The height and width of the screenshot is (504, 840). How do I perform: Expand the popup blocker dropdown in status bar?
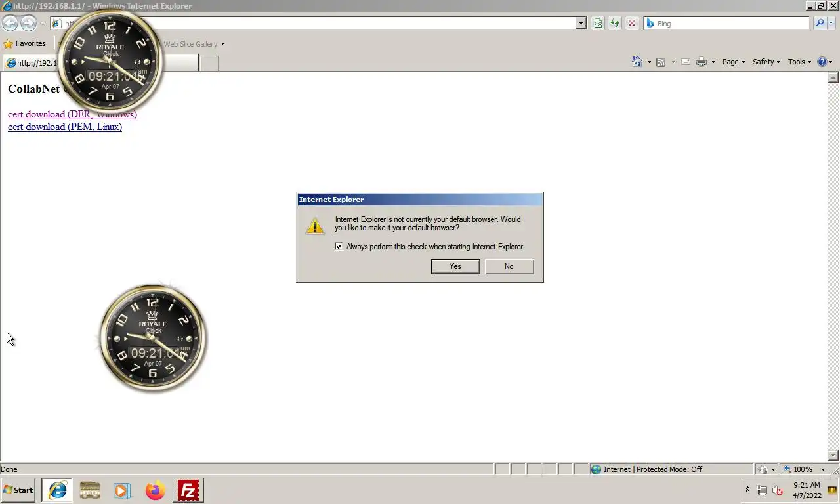pos(773,469)
